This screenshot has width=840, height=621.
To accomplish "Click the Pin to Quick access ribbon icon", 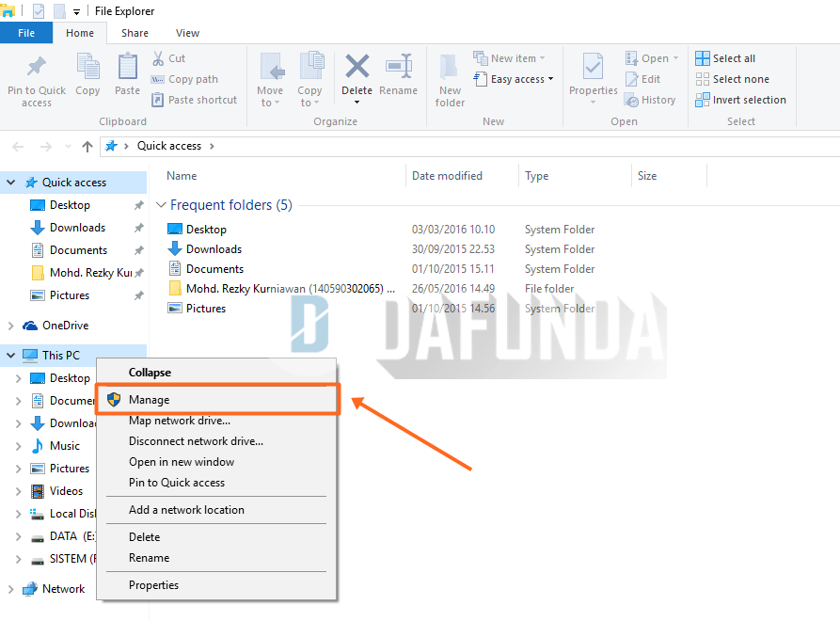I will coord(36,70).
